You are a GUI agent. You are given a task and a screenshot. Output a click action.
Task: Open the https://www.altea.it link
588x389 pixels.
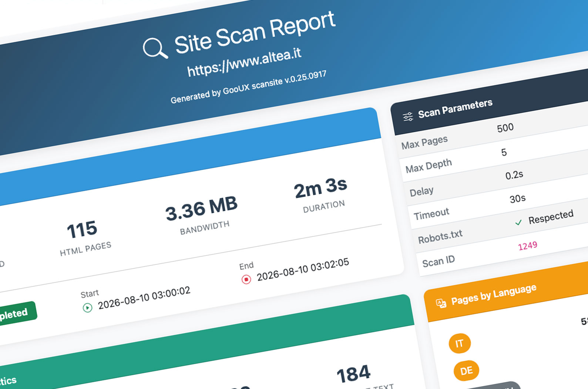point(244,62)
